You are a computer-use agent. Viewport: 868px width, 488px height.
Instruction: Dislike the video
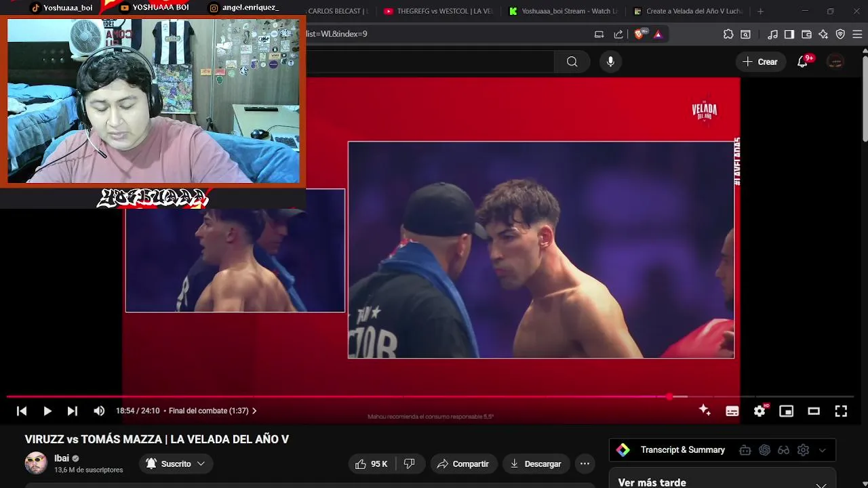coord(409,464)
